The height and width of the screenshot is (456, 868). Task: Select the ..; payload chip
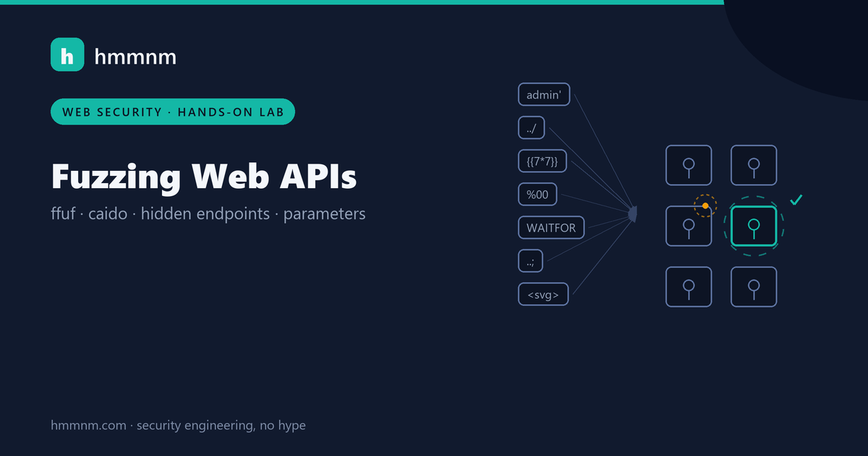(530, 261)
